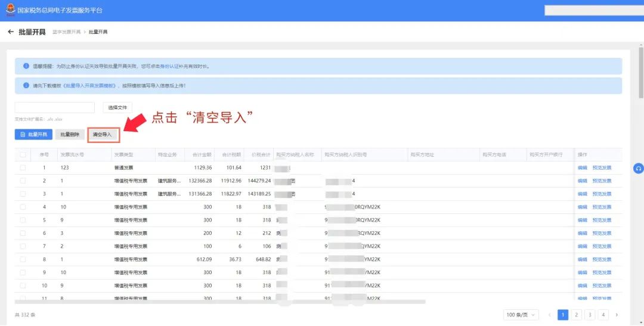
Task: Click the 共 332 条 total count
Action: click(25, 315)
